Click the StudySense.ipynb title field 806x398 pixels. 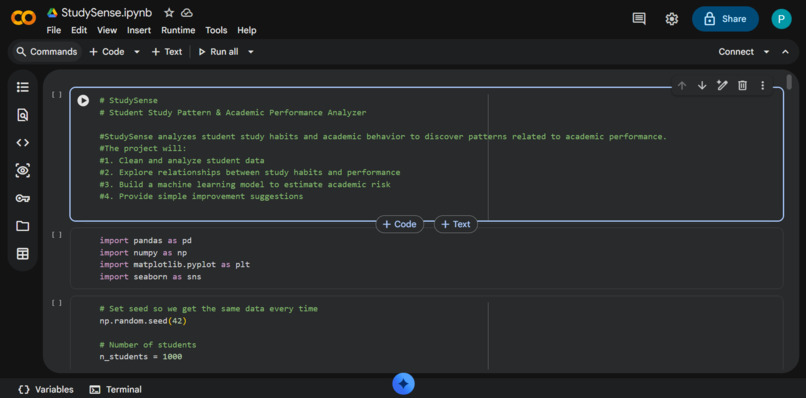point(106,13)
